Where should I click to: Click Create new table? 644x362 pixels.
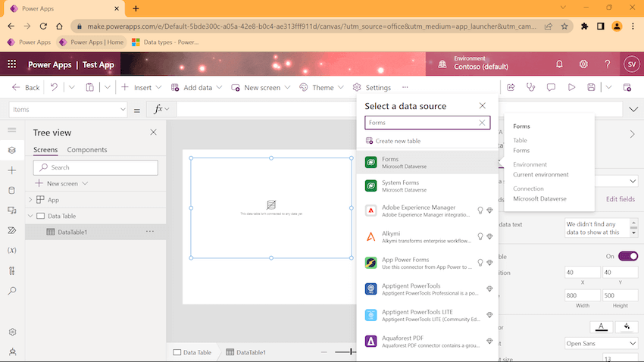pyautogui.click(x=393, y=141)
